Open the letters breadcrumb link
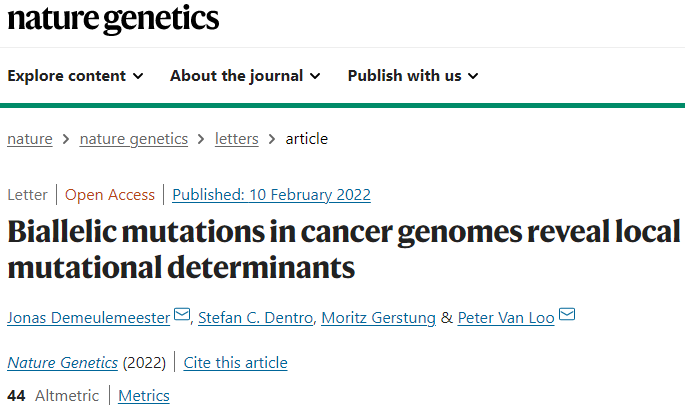685x410 pixels. click(236, 139)
